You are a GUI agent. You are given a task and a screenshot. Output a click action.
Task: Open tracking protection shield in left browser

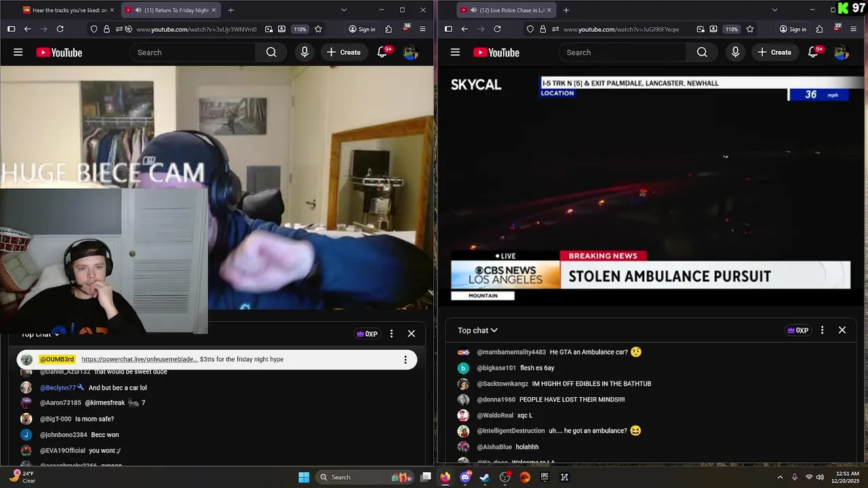click(x=94, y=29)
